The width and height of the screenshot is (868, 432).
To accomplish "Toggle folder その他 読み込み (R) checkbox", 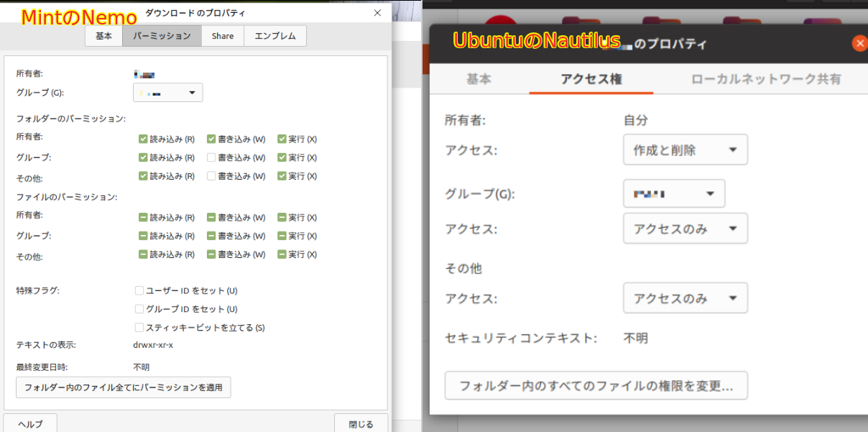I will tap(143, 176).
